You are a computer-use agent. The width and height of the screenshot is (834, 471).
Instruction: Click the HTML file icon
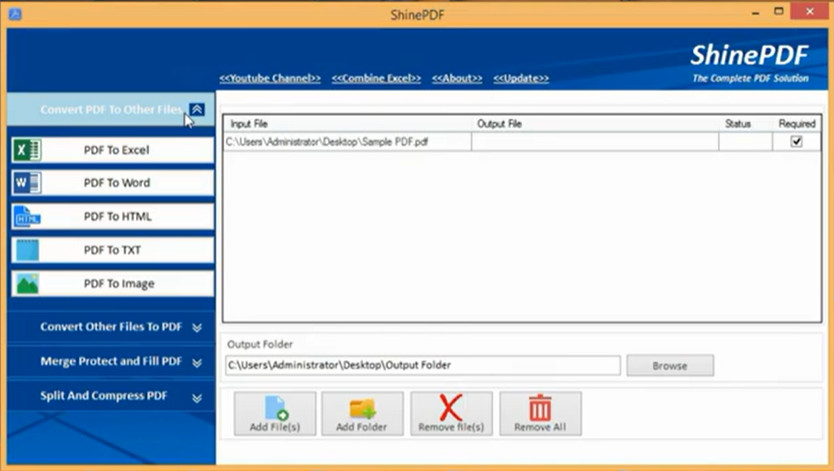pyautogui.click(x=27, y=216)
